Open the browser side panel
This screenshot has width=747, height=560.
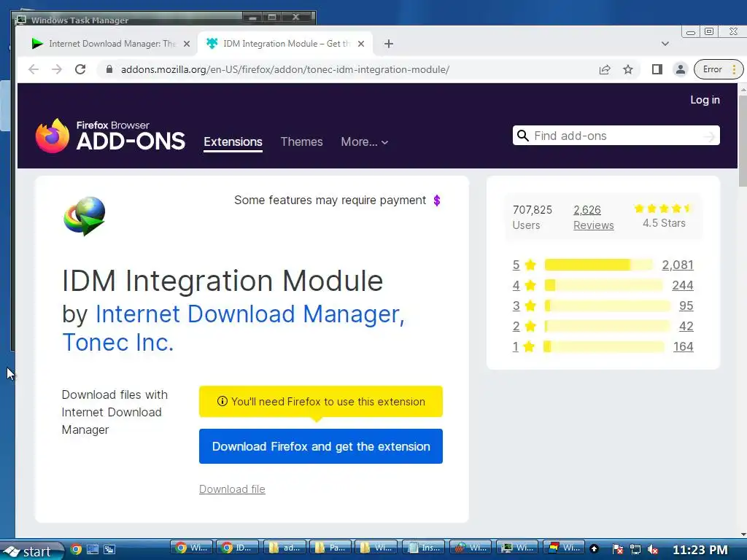(657, 69)
